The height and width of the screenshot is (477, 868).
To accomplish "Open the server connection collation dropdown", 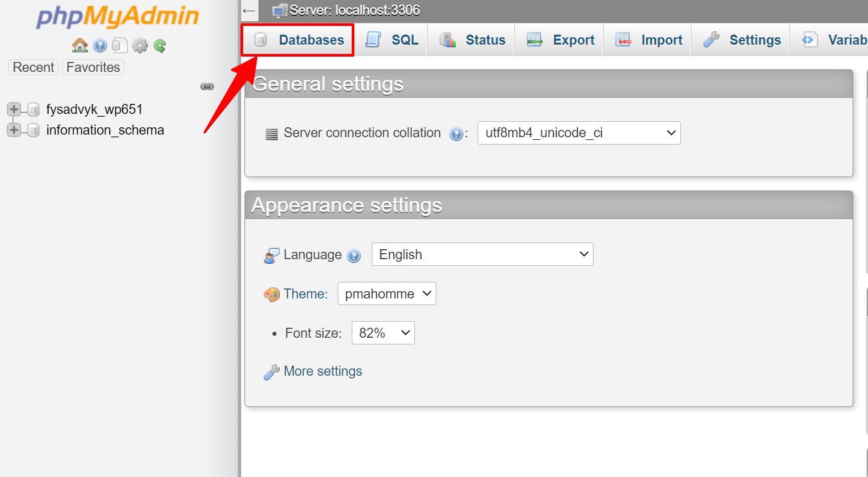I will tap(578, 133).
